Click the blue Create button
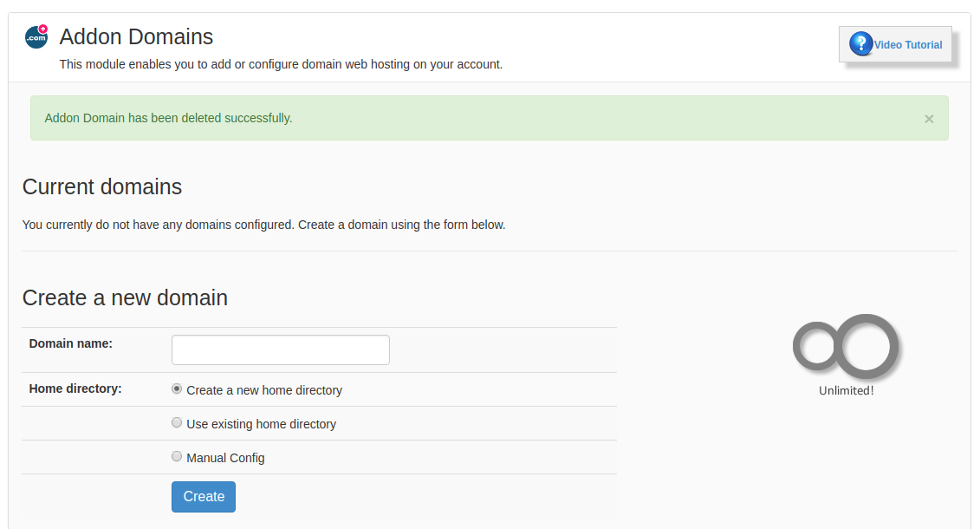 [x=204, y=497]
